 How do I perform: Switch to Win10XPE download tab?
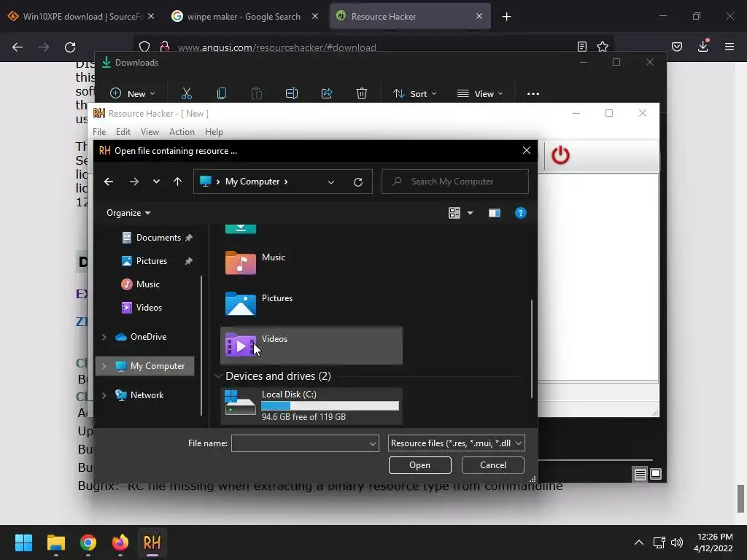pos(81,16)
